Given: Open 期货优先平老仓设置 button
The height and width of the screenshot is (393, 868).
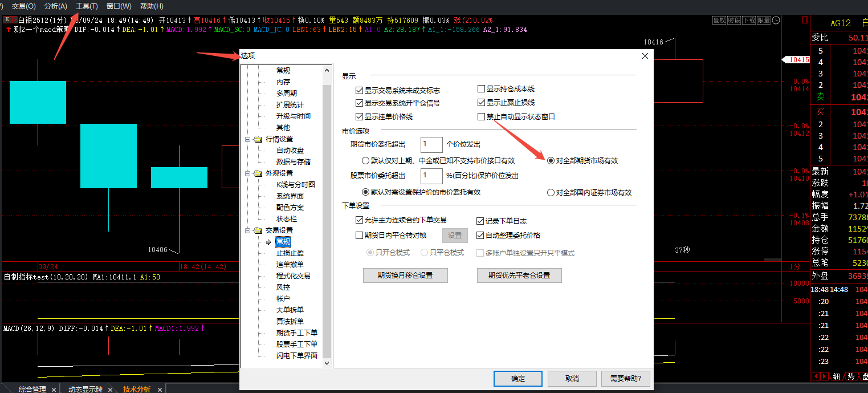Looking at the screenshot, I should (x=519, y=275).
